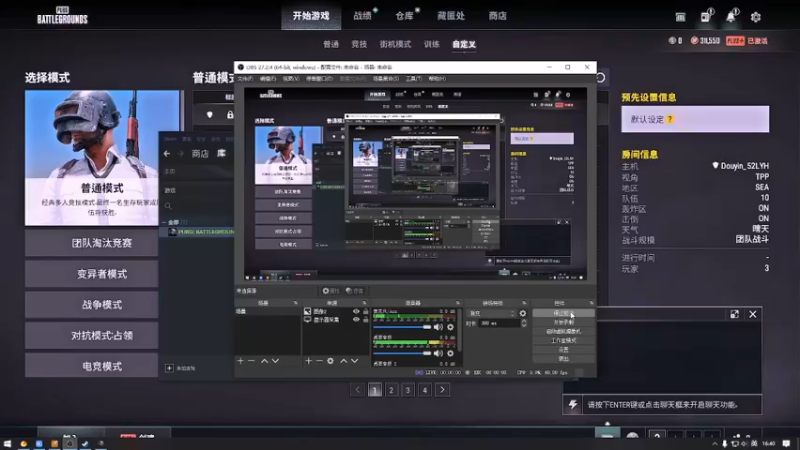
Task: Click the lightning icon beside chat input
Action: [573, 405]
